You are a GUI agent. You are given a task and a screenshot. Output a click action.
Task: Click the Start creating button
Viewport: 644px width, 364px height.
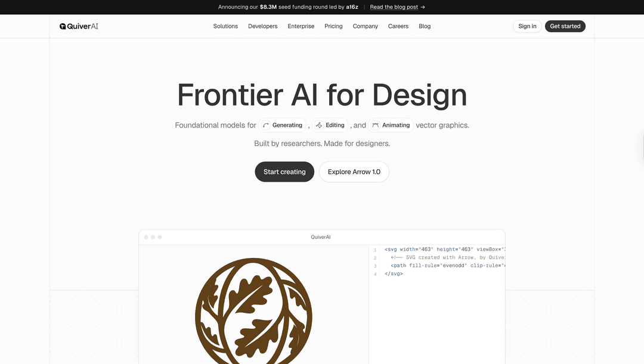[x=284, y=172]
